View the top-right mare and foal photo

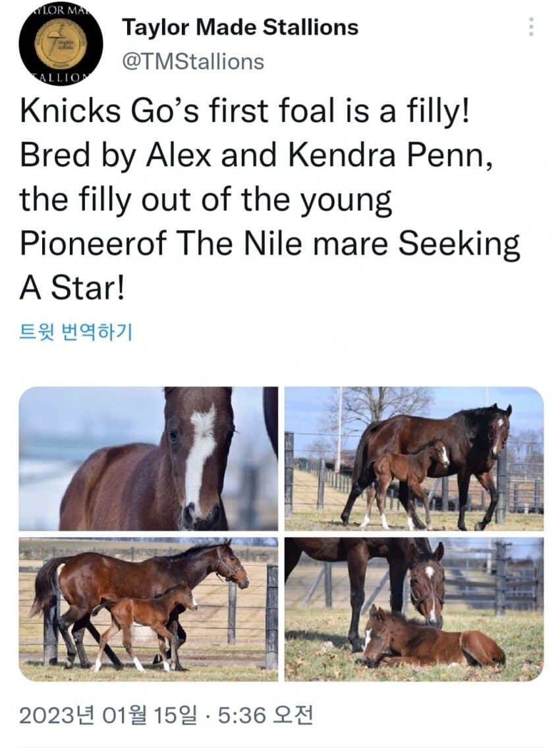click(x=414, y=458)
